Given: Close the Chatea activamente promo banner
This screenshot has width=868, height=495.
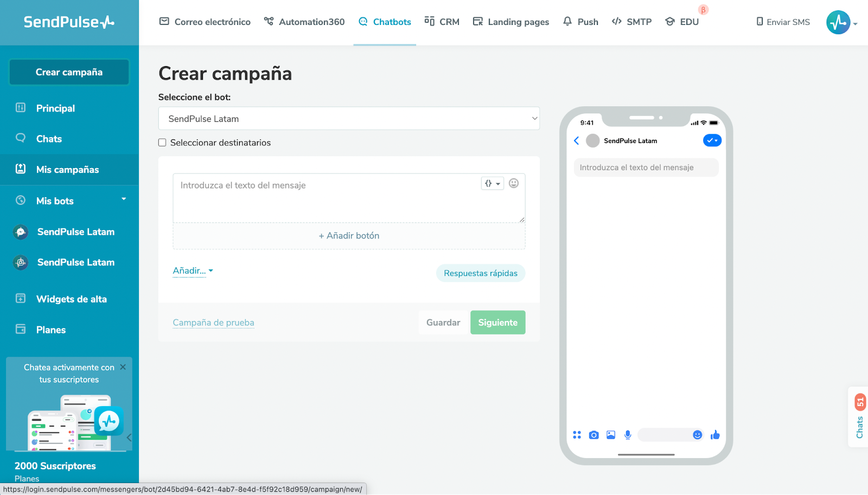Looking at the screenshot, I should [123, 367].
